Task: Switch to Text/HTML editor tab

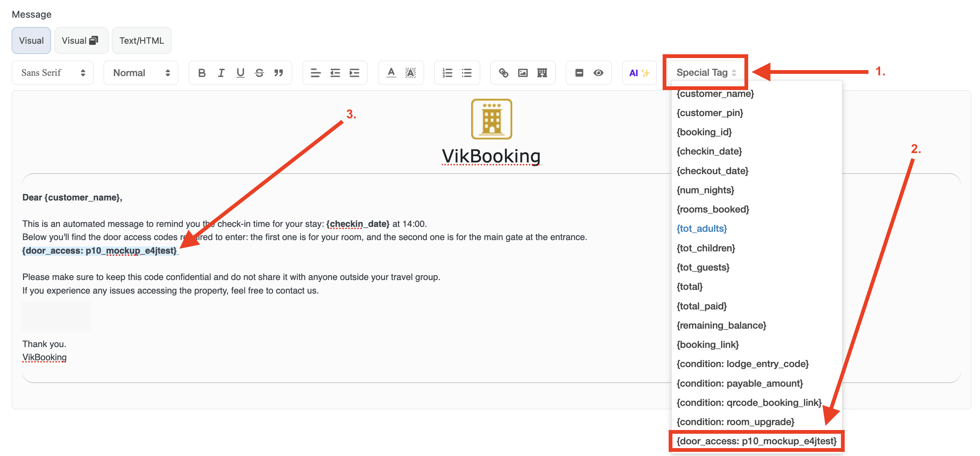Action: pos(141,40)
